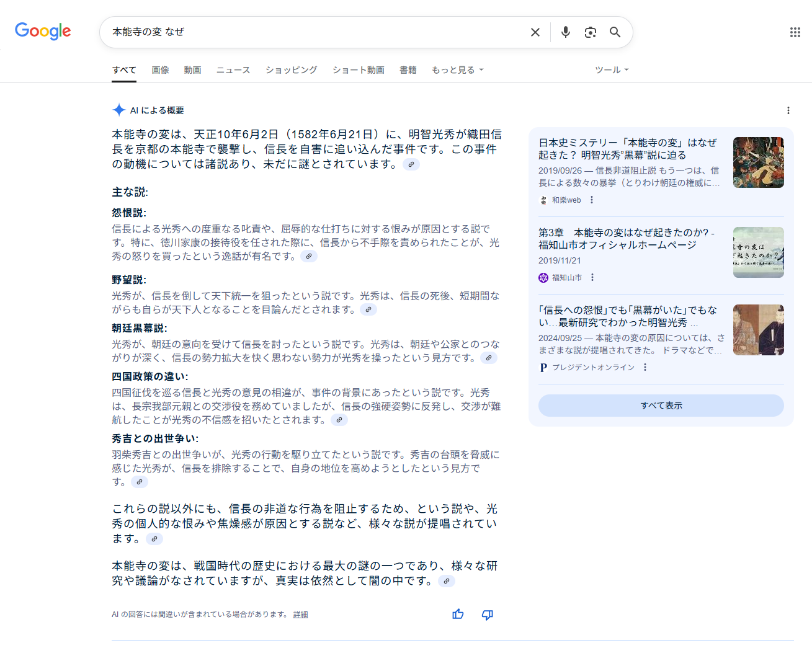Click the 秀吉との出世争い heading

click(x=155, y=438)
